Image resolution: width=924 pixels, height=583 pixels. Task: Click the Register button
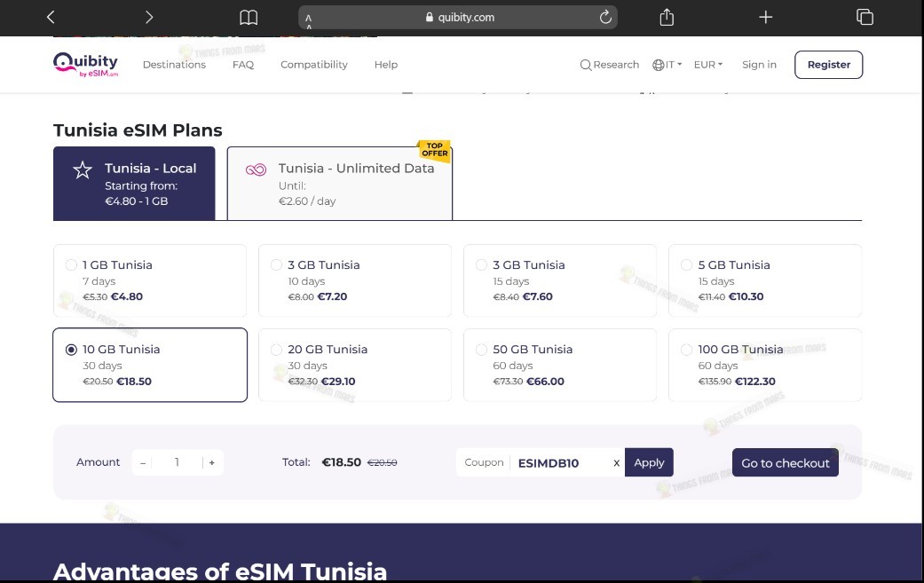coord(828,65)
